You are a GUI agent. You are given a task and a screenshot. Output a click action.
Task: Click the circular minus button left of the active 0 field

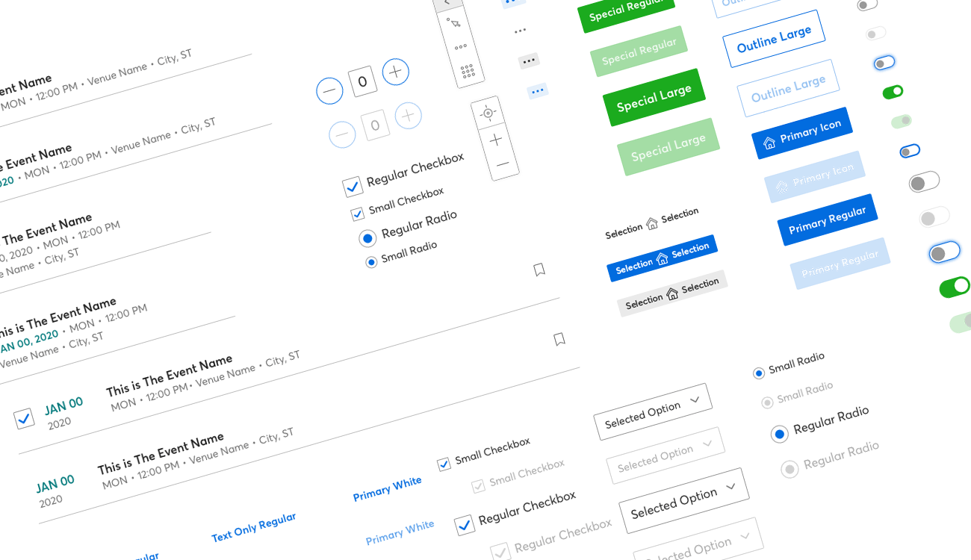point(329,91)
